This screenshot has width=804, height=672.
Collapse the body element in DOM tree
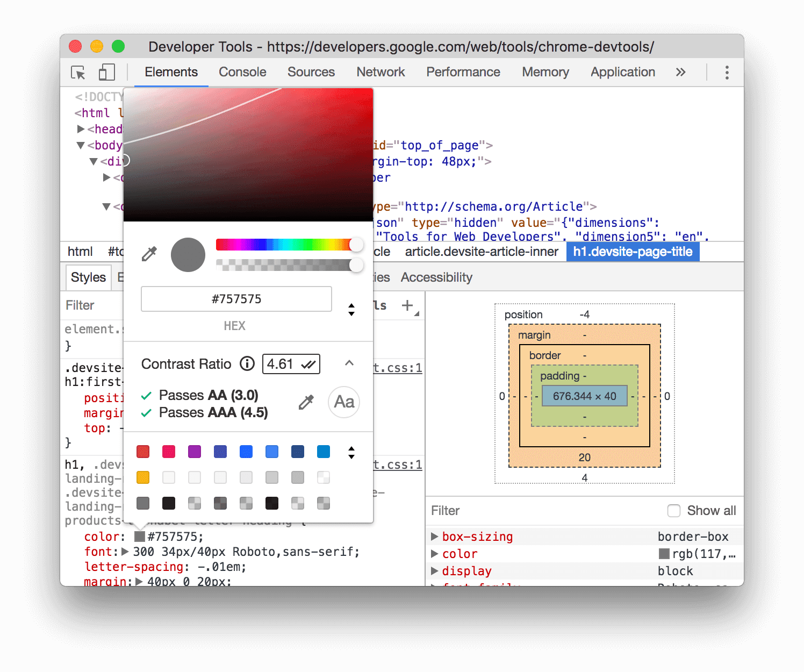pos(81,145)
